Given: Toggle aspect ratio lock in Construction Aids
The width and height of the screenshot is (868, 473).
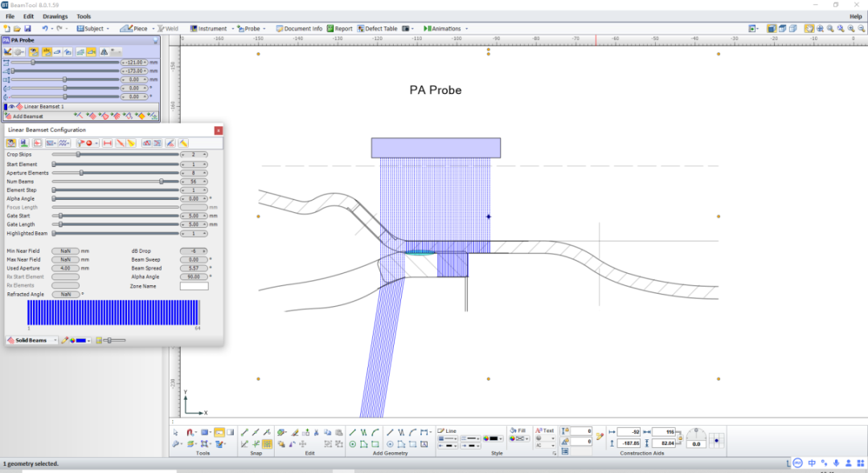Looking at the screenshot, I should click(x=681, y=438).
